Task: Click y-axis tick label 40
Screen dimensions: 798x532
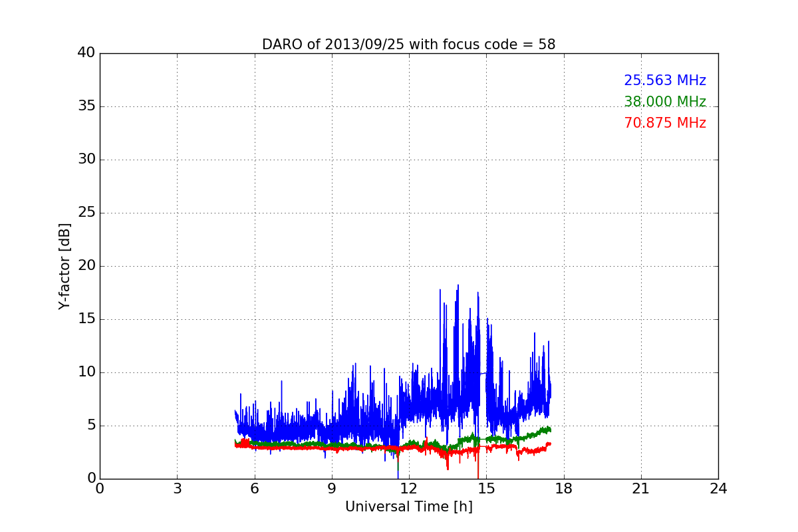Action: coord(86,53)
